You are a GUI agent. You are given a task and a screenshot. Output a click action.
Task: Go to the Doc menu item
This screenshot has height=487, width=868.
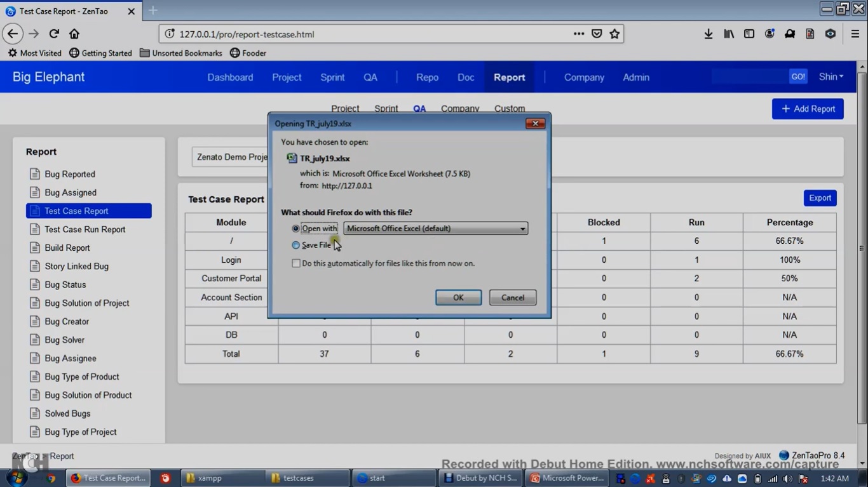466,77
